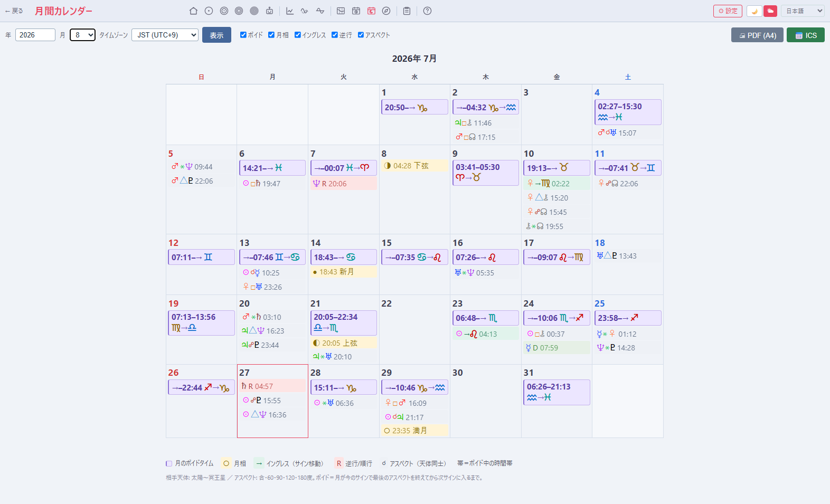This screenshot has height=504, width=830.
Task: Open the map chart icon
Action: (341, 11)
